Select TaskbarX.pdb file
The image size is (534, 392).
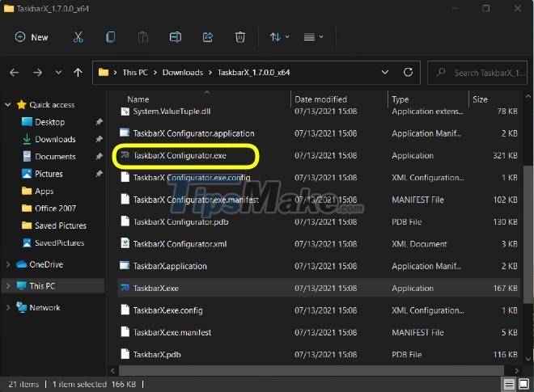[157, 355]
